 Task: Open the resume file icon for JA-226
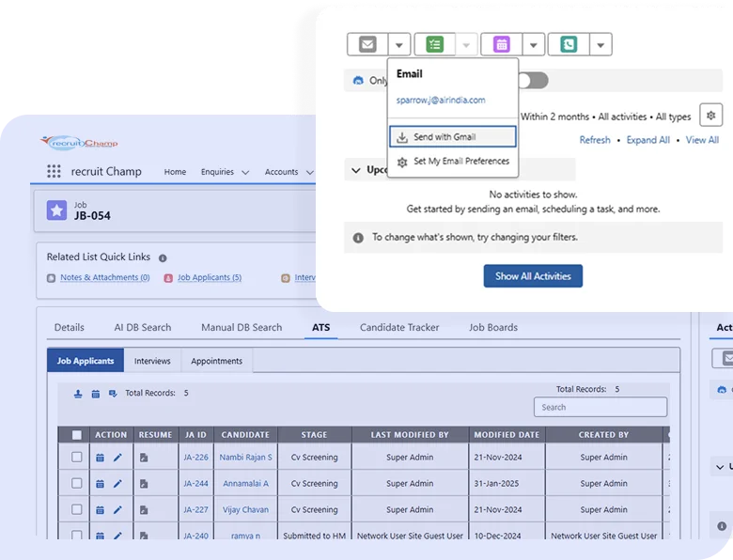(144, 458)
